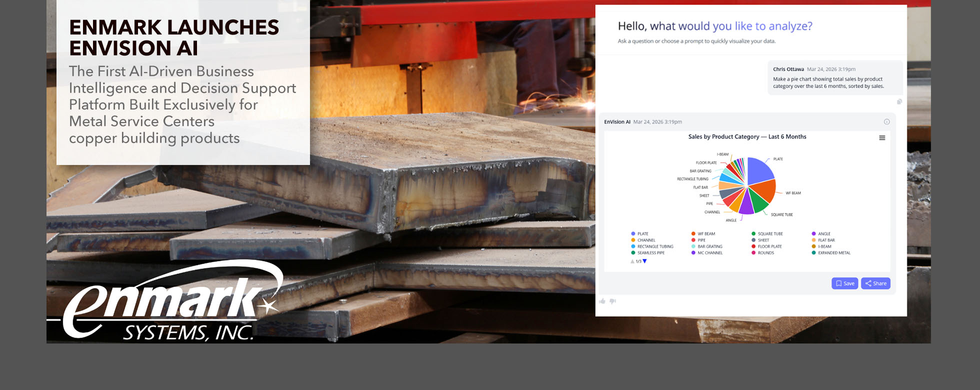The width and height of the screenshot is (980, 390).
Task: Click the FLOOR PLATE legend entry
Action: point(766,246)
